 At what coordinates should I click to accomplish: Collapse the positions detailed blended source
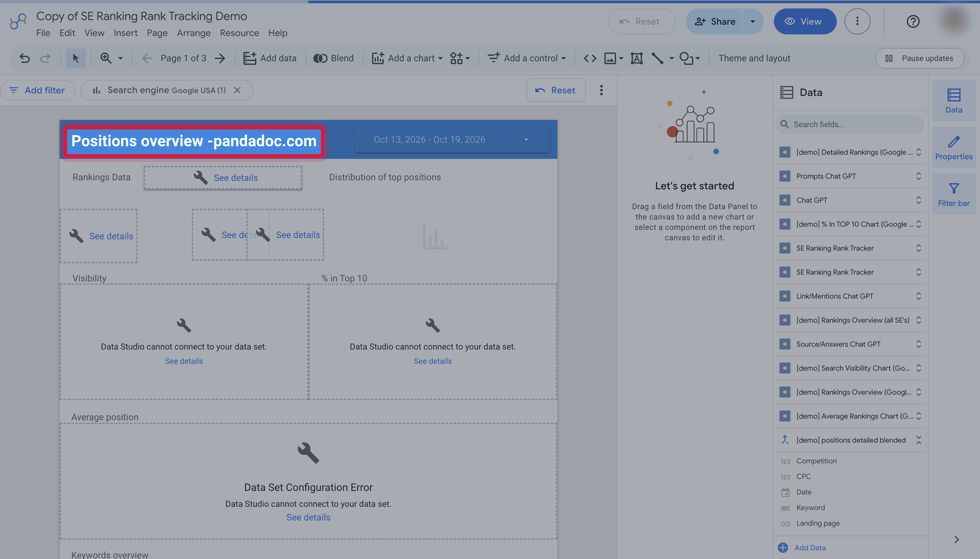[x=918, y=440]
